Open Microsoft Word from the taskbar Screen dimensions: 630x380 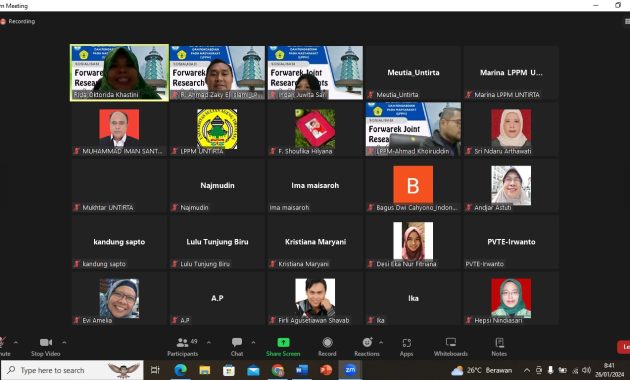point(302,370)
